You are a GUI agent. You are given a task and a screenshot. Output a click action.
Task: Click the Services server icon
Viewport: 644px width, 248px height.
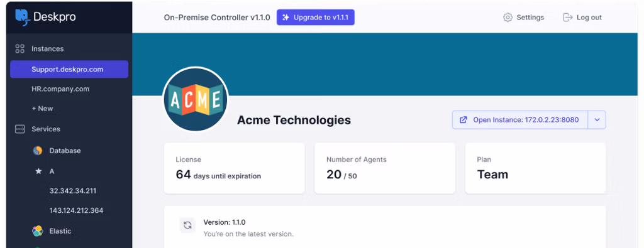tap(19, 129)
